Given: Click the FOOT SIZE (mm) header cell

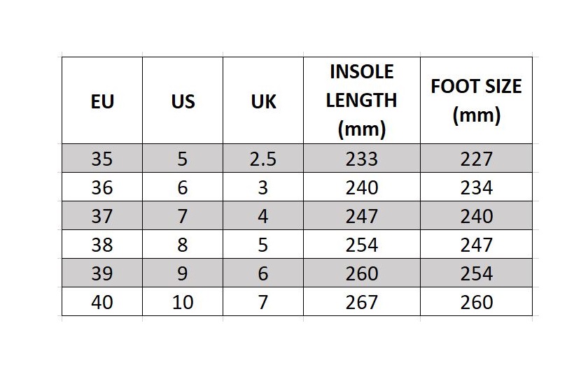Looking at the screenshot, I should click(476, 101).
